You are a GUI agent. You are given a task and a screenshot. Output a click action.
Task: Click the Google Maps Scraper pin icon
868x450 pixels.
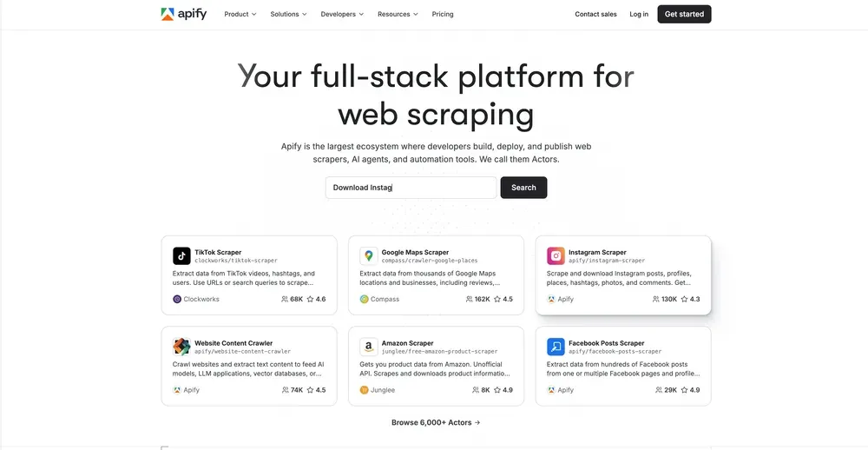369,256
